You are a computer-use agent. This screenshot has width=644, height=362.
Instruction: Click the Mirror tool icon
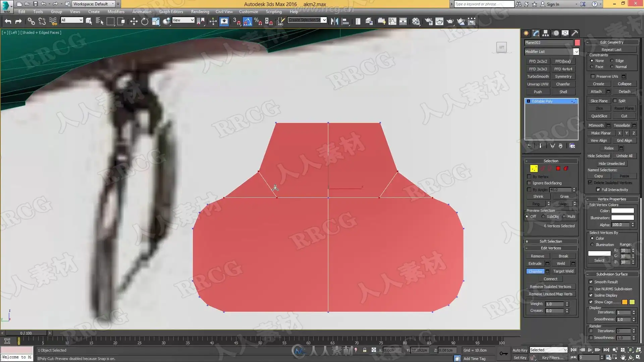coord(334,22)
